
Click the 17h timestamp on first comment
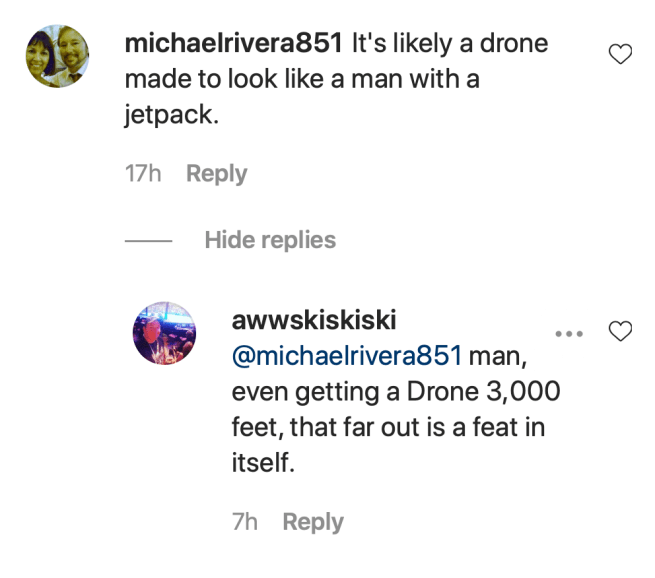click(x=143, y=174)
